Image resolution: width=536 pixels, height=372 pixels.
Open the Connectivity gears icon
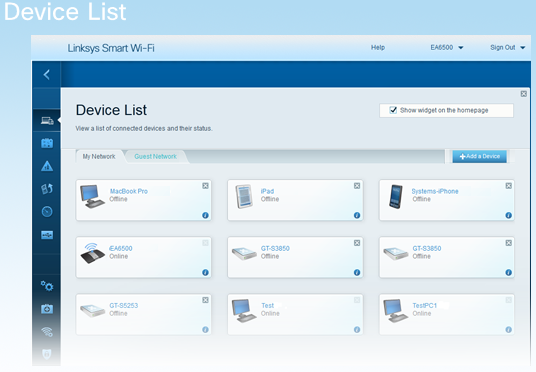pos(47,285)
